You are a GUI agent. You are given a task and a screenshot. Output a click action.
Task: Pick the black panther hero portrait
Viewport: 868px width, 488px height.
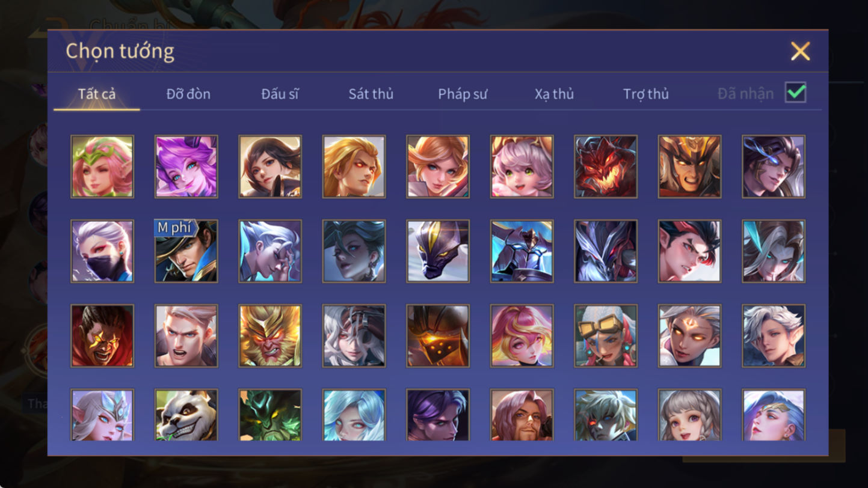tap(438, 251)
